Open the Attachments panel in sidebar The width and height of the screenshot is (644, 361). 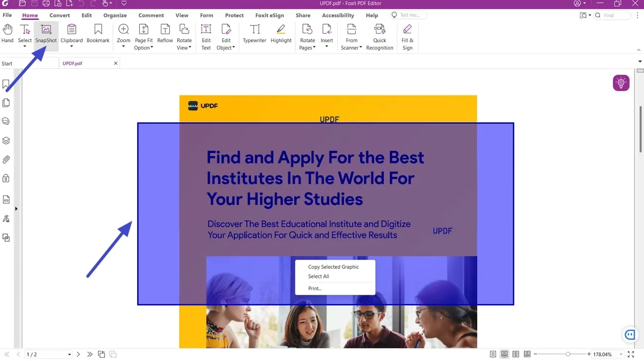pyautogui.click(x=6, y=159)
